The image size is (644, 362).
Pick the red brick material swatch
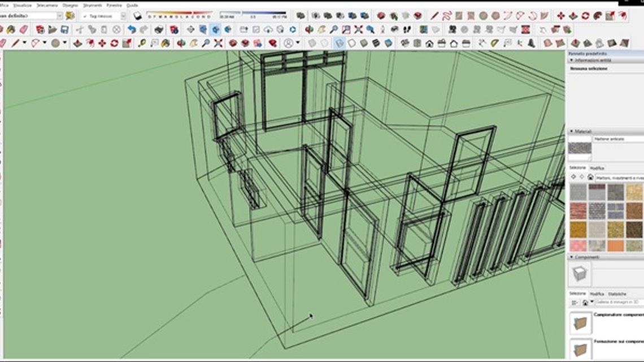[577, 211]
